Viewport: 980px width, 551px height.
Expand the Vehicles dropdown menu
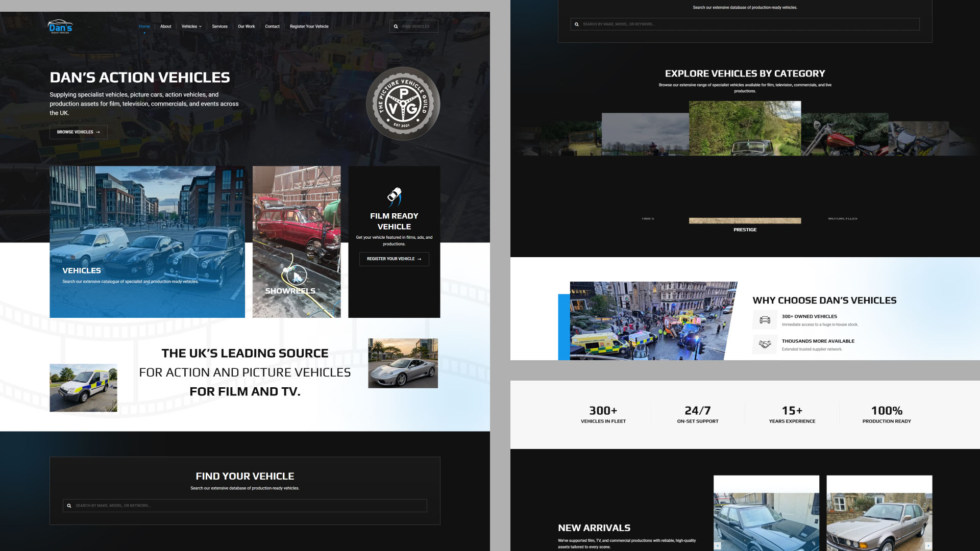point(191,27)
